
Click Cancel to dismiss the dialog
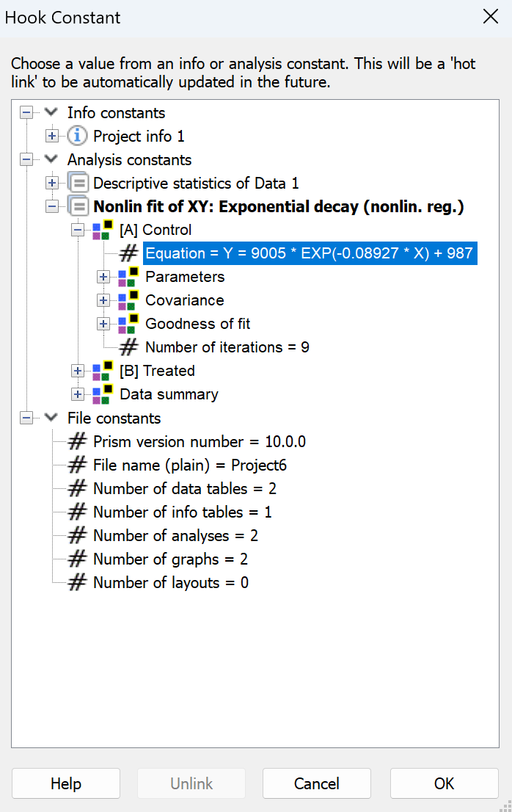(x=316, y=783)
